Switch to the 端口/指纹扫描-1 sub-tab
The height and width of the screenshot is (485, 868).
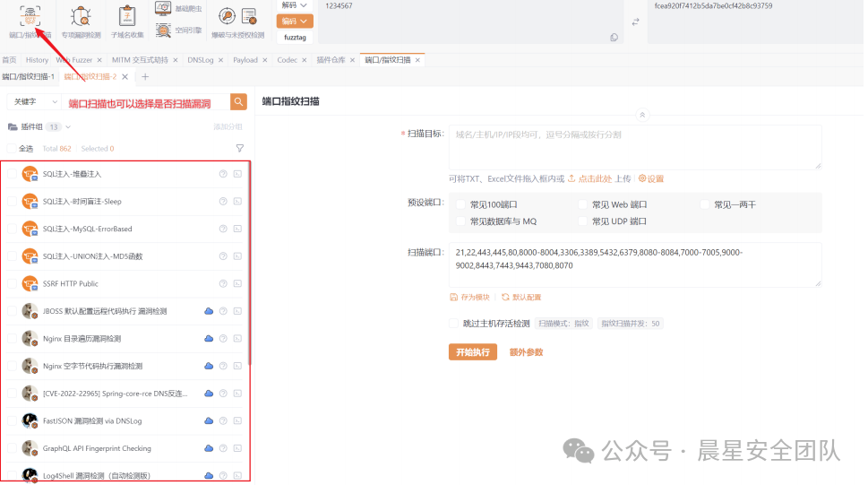click(28, 77)
